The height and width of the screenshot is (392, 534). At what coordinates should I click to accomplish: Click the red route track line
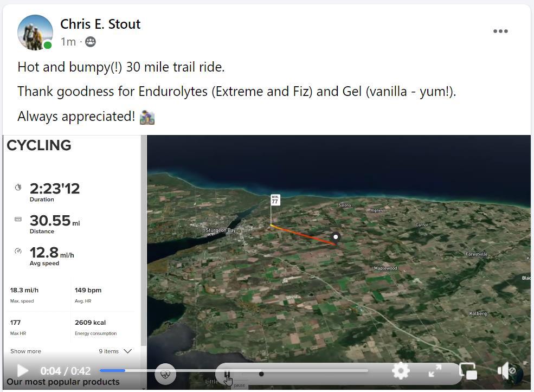click(x=303, y=234)
